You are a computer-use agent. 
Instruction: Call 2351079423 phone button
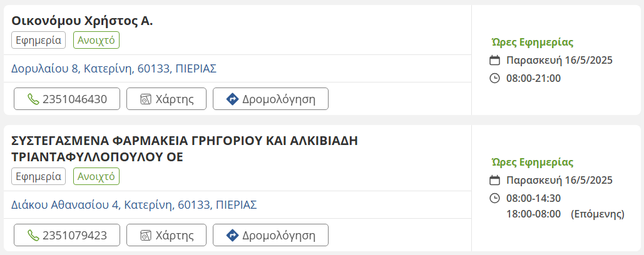[x=67, y=235]
